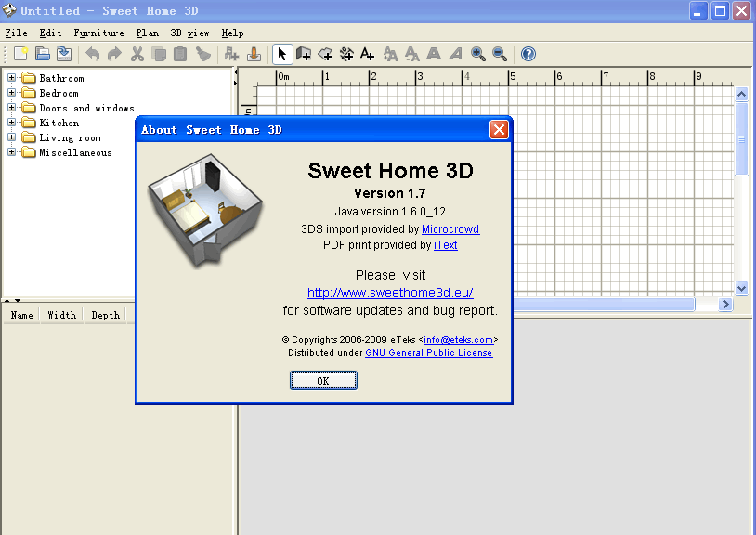Expand the Kitchen folder

tap(11, 123)
